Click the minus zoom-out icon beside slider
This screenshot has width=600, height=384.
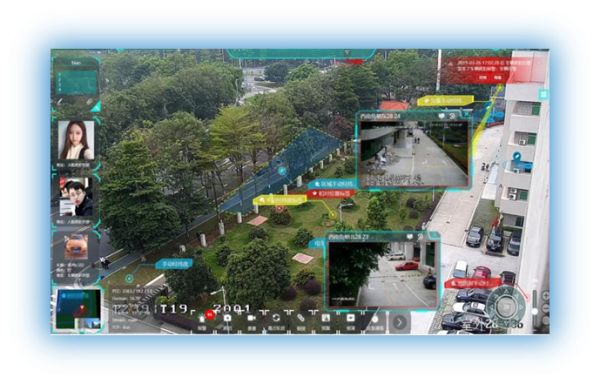[x=546, y=308]
